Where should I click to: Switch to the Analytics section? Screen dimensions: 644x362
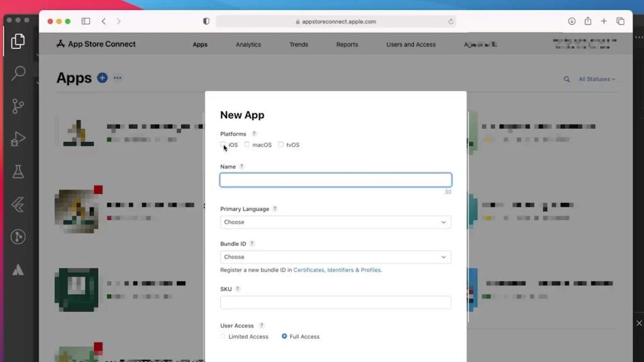(x=248, y=44)
